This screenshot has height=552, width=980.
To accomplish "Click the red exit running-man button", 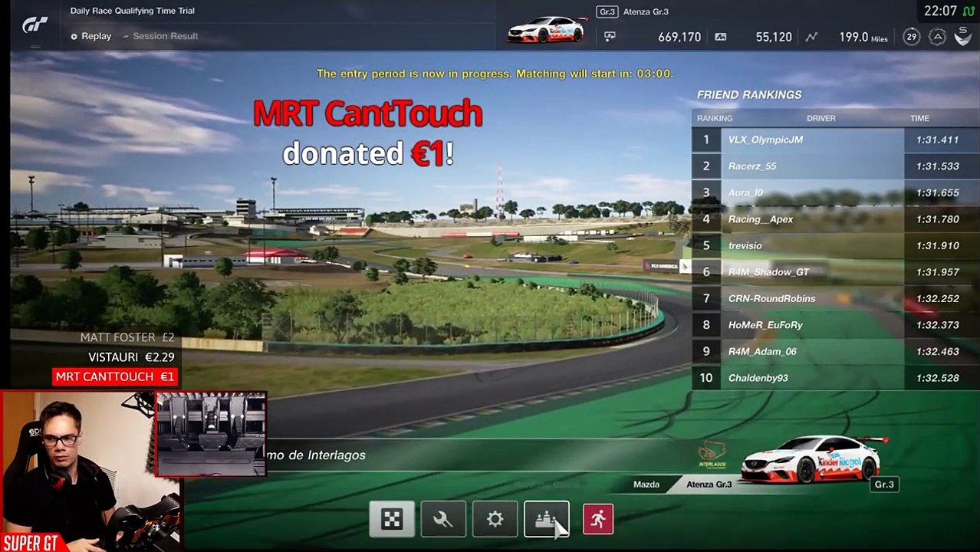I will 597,519.
